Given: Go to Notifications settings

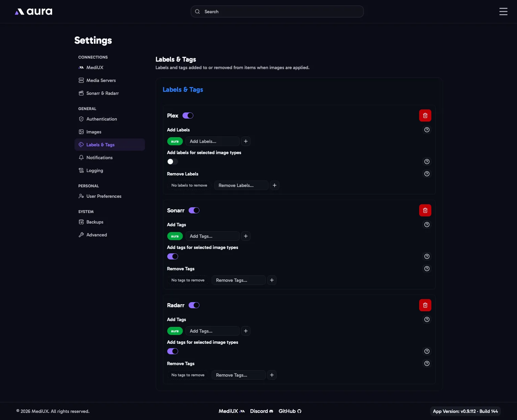Looking at the screenshot, I should 110,157.
